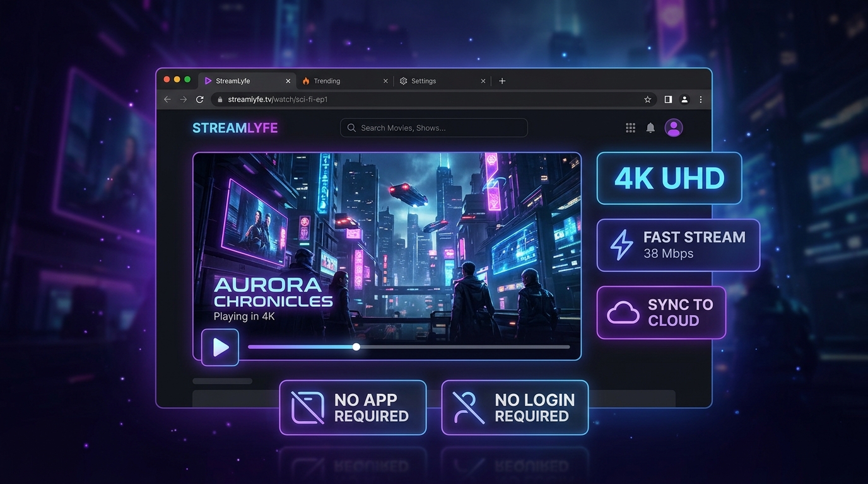Click the green maximize window button
The width and height of the screenshot is (868, 484).
click(187, 79)
